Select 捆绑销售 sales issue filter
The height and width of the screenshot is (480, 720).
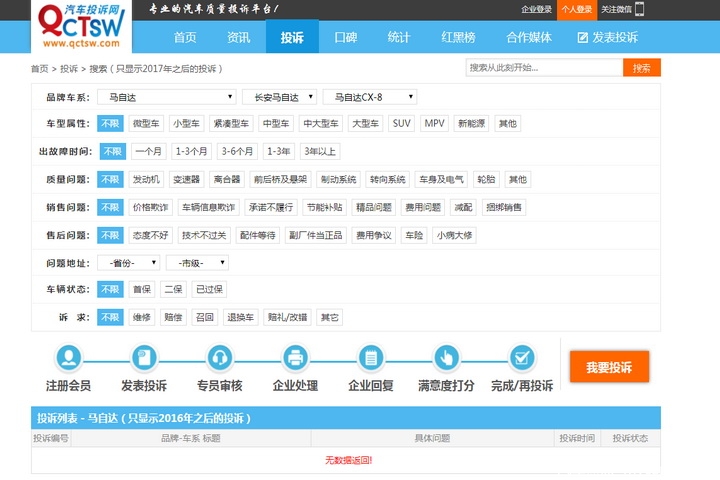click(504, 208)
